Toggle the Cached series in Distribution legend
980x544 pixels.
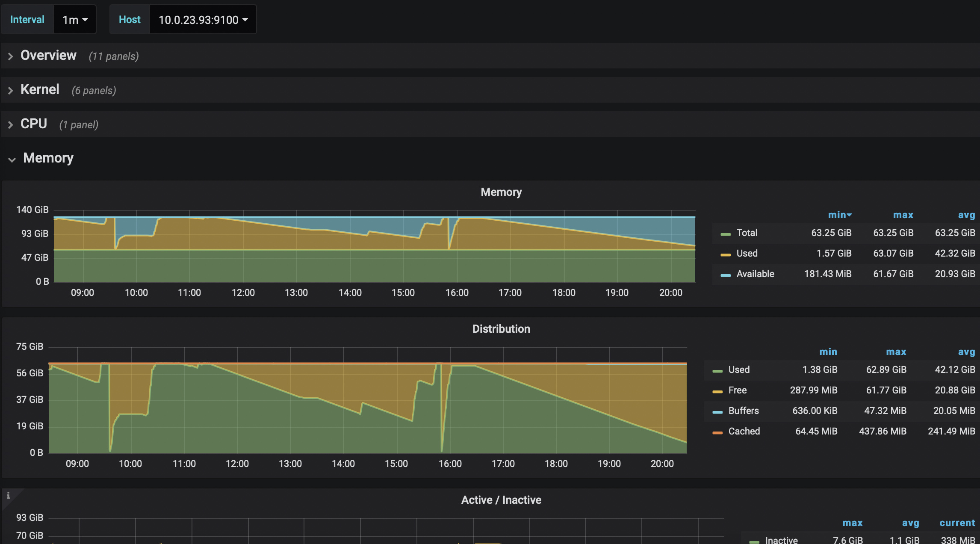click(744, 431)
